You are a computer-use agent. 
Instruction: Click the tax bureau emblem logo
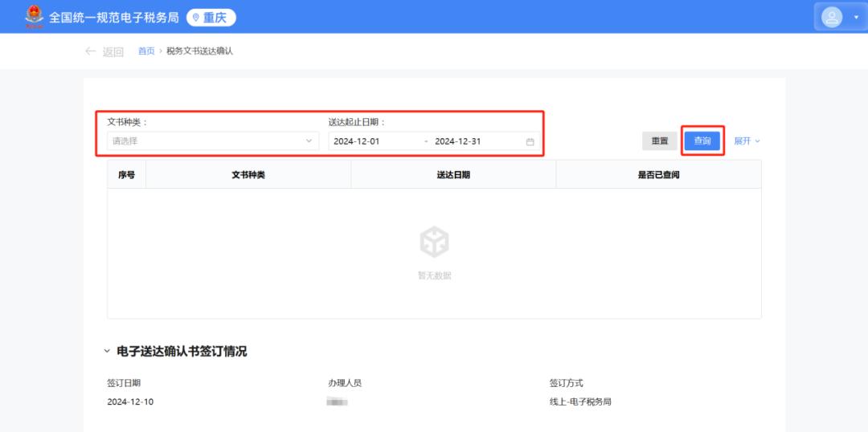click(34, 17)
